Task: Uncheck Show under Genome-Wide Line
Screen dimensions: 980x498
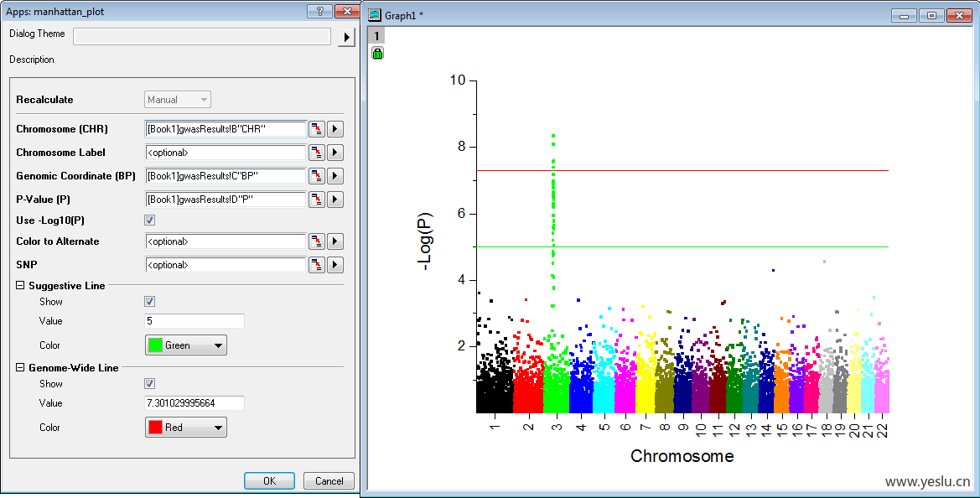Action: coord(150,384)
